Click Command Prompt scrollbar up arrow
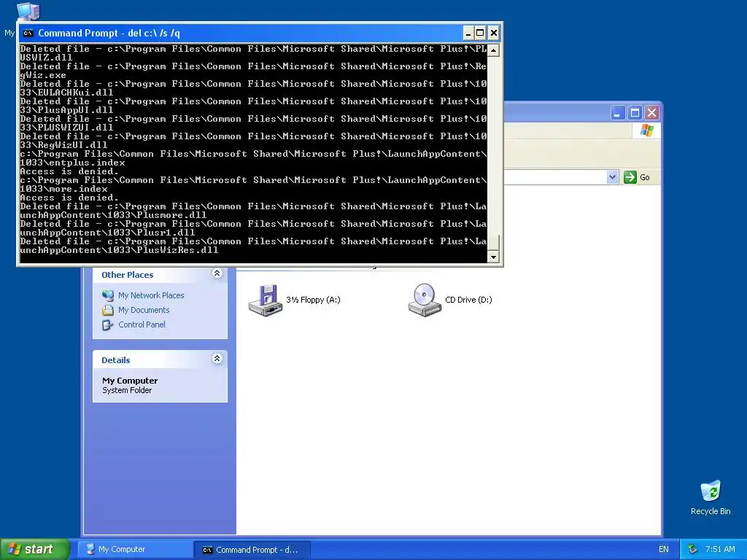 click(x=494, y=50)
